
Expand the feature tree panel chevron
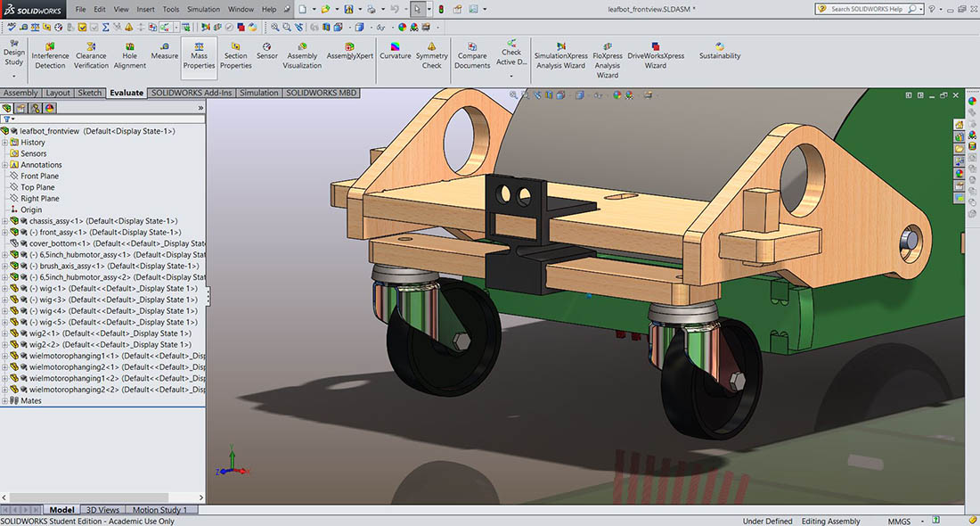tap(200, 108)
